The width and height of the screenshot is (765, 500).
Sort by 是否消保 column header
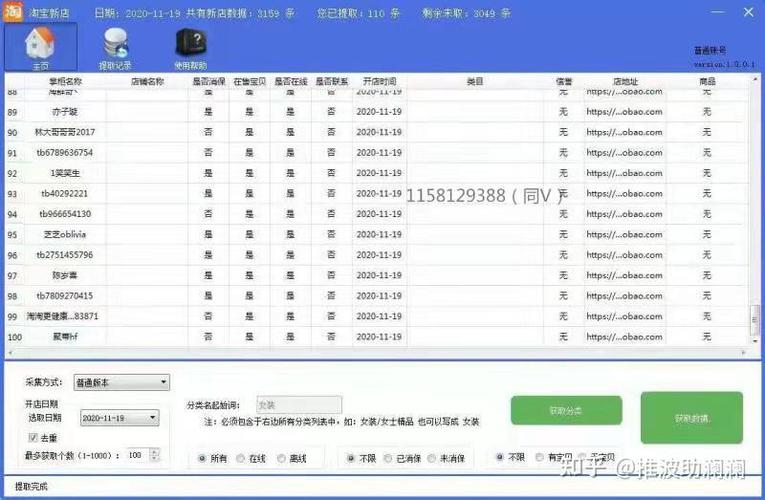pyautogui.click(x=208, y=81)
